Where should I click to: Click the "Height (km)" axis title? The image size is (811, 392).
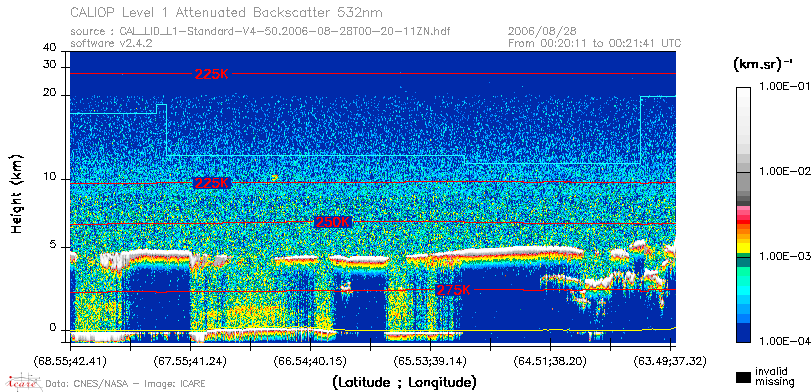click(18, 193)
